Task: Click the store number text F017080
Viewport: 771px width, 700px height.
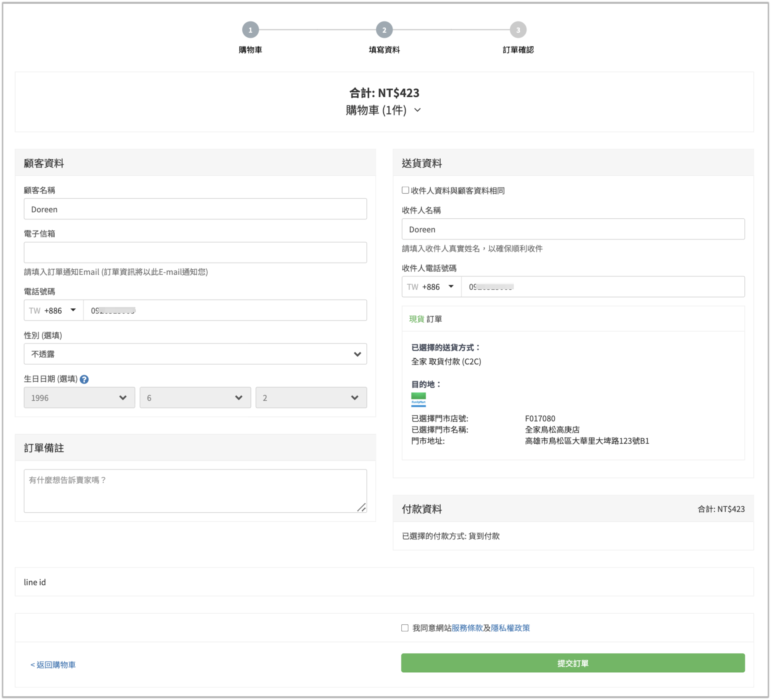Action: (540, 419)
